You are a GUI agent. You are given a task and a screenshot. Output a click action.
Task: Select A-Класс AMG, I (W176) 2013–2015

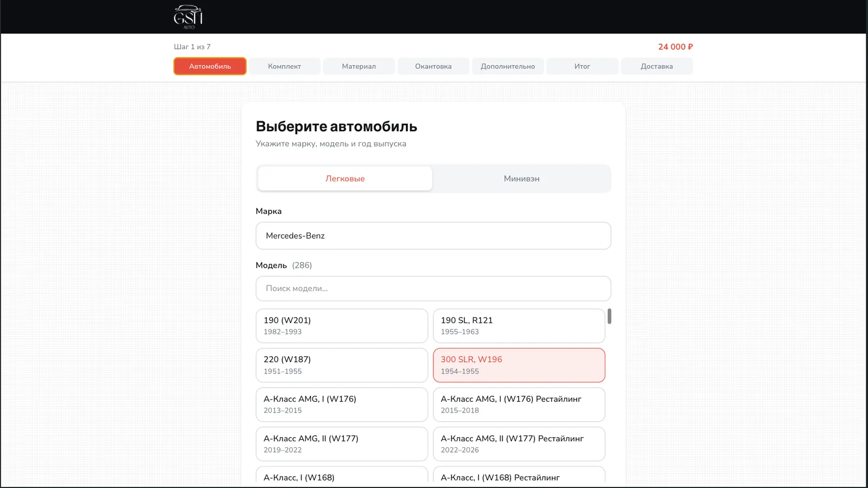point(342,404)
